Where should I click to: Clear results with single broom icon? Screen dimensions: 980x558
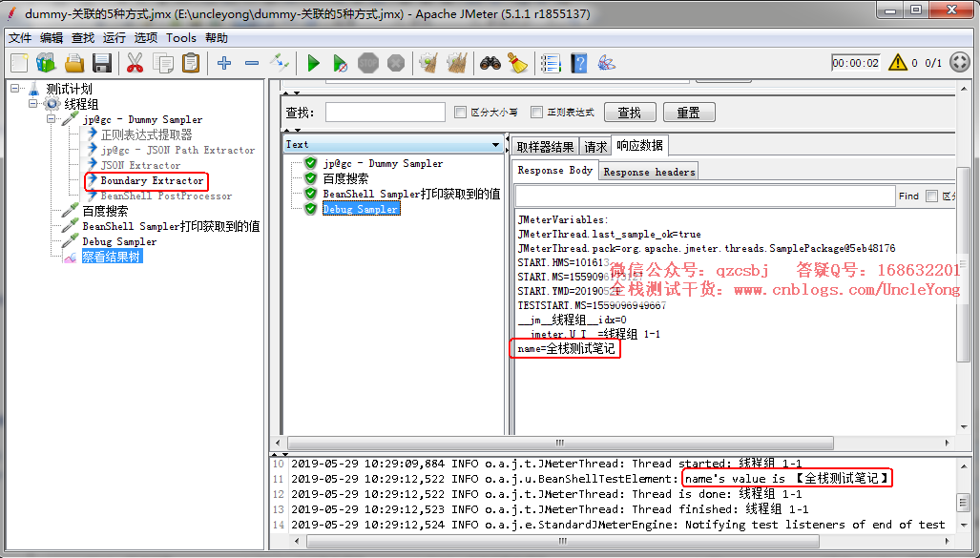point(428,63)
